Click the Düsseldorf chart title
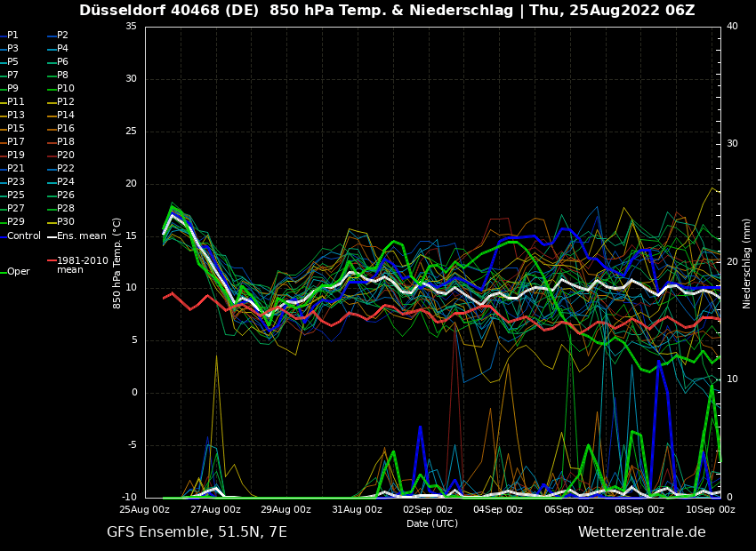Screen dimensions: 756x551 pos(387,11)
